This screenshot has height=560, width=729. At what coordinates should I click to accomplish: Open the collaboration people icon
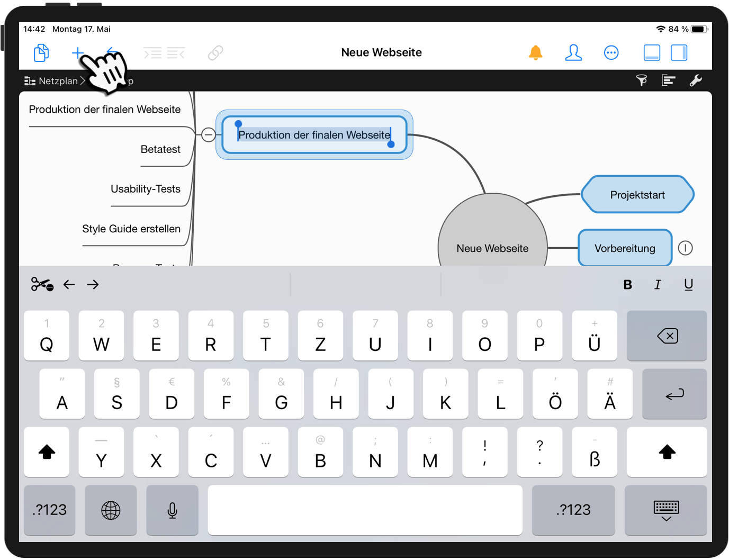(573, 52)
